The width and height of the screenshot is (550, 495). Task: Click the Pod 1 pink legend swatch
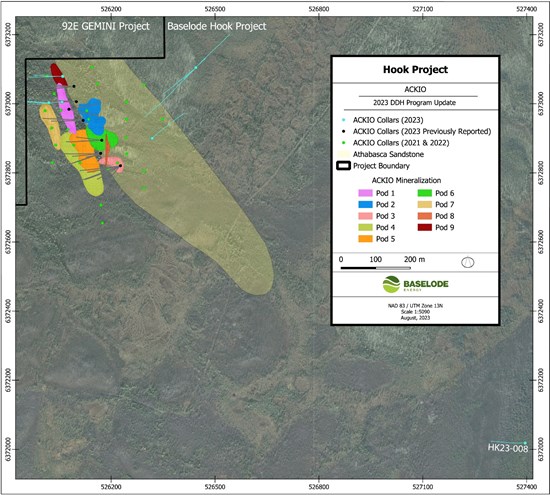365,193
